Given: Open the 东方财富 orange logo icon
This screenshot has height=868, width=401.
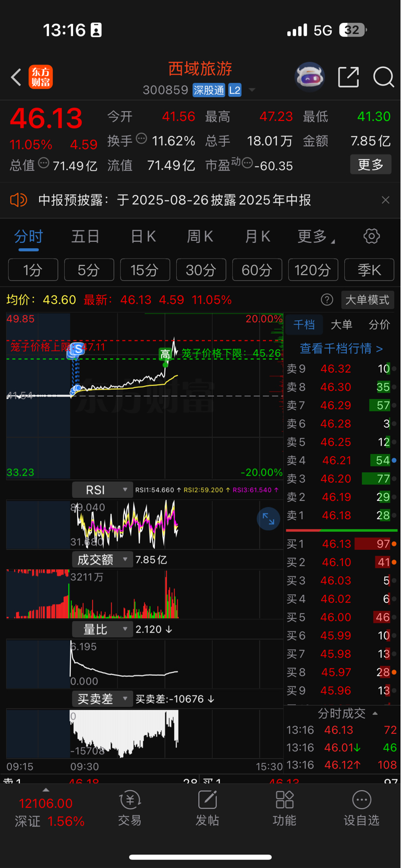Looking at the screenshot, I should click(41, 77).
